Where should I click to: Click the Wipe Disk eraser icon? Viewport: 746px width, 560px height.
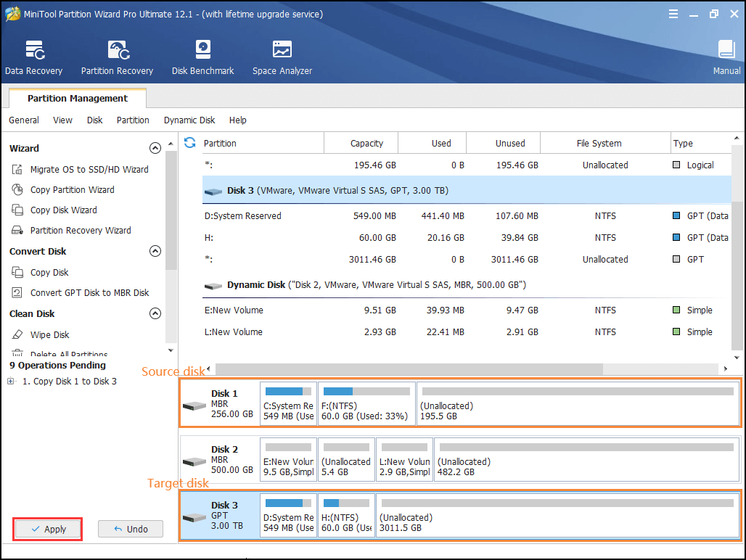[17, 334]
